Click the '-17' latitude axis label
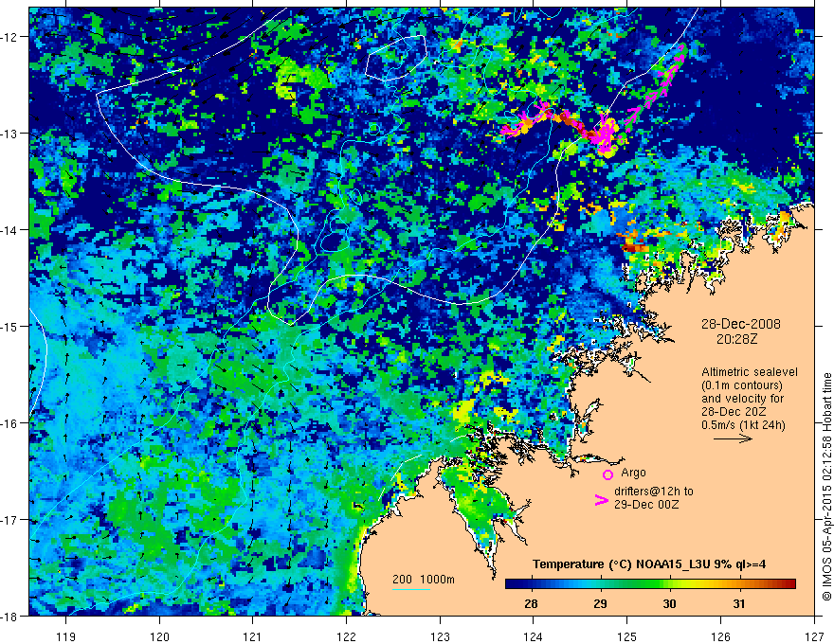The height and width of the screenshot is (644, 834). pyautogui.click(x=9, y=520)
